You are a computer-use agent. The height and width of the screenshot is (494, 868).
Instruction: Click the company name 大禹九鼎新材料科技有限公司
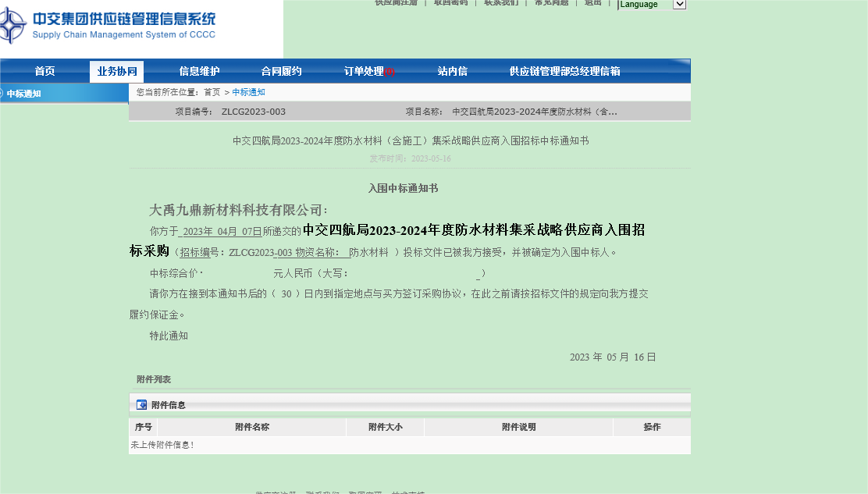coord(236,210)
